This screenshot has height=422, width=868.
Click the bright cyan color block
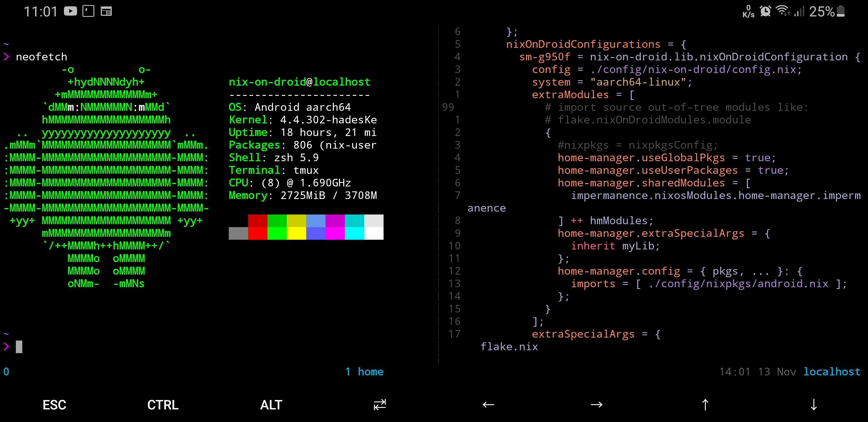click(355, 233)
